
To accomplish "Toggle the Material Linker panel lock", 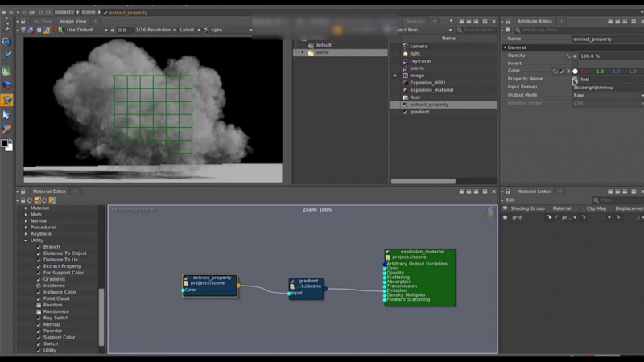I will pos(508,191).
